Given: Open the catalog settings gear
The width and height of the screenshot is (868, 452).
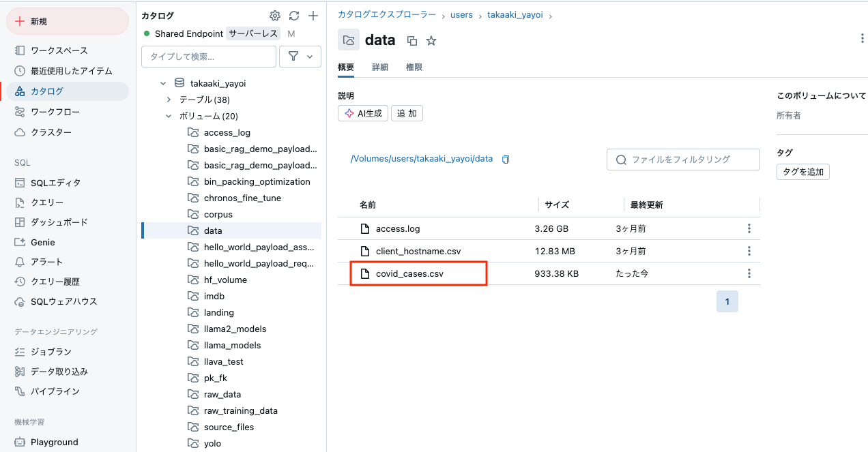Looking at the screenshot, I should pyautogui.click(x=274, y=15).
